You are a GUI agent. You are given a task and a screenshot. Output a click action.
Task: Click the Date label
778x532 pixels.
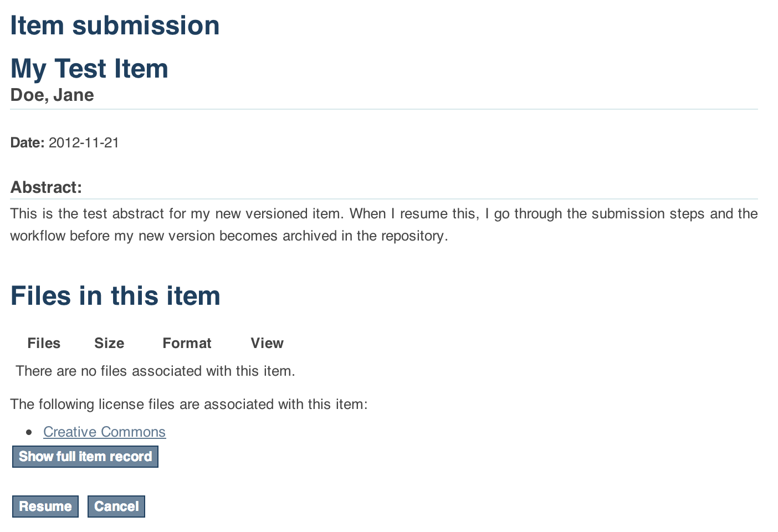point(27,143)
